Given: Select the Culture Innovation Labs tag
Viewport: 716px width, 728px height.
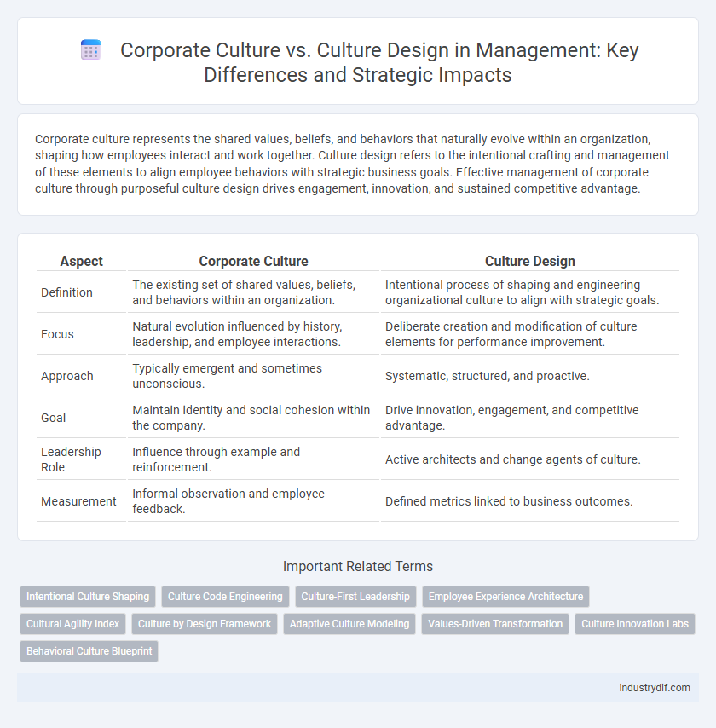Looking at the screenshot, I should click(x=634, y=624).
